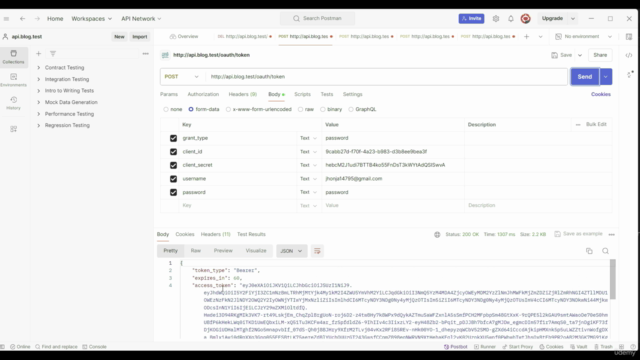Open the user avatar profile menu

[x=525, y=18]
